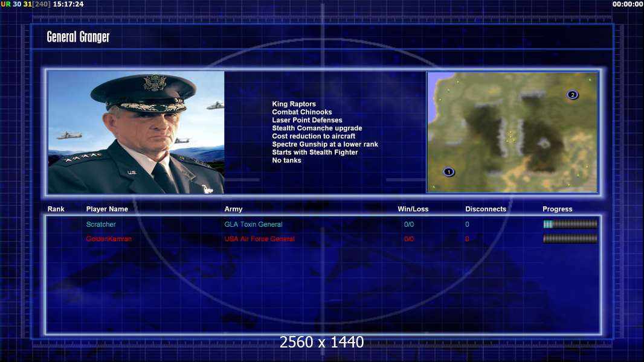Click the 00:00:00 timer readout
644x362 pixels.
click(628, 4)
